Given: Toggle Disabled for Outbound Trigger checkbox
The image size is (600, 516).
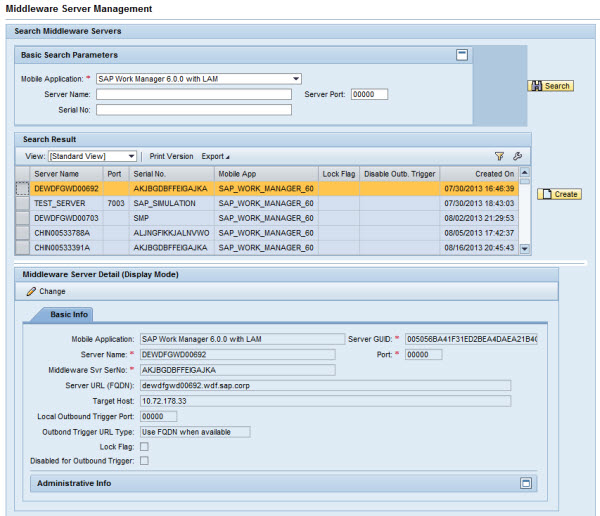Looking at the screenshot, I should click(144, 460).
